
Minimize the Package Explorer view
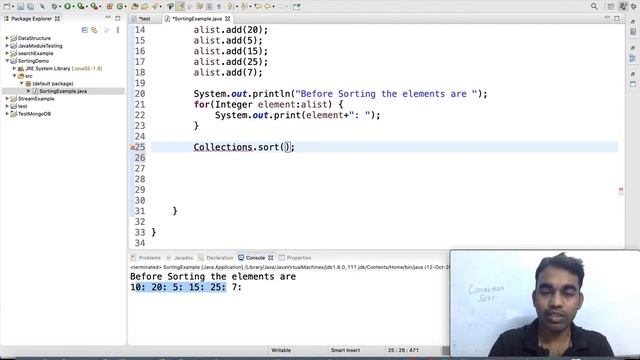(108, 18)
